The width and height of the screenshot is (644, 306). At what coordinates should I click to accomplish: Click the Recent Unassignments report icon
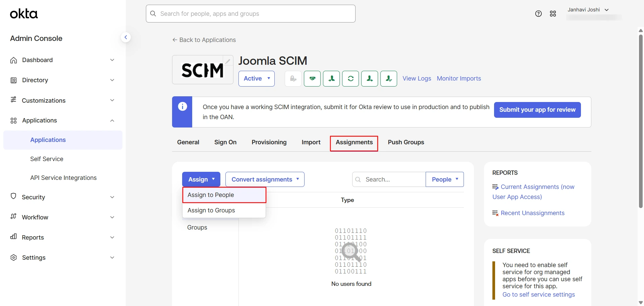pos(495,213)
